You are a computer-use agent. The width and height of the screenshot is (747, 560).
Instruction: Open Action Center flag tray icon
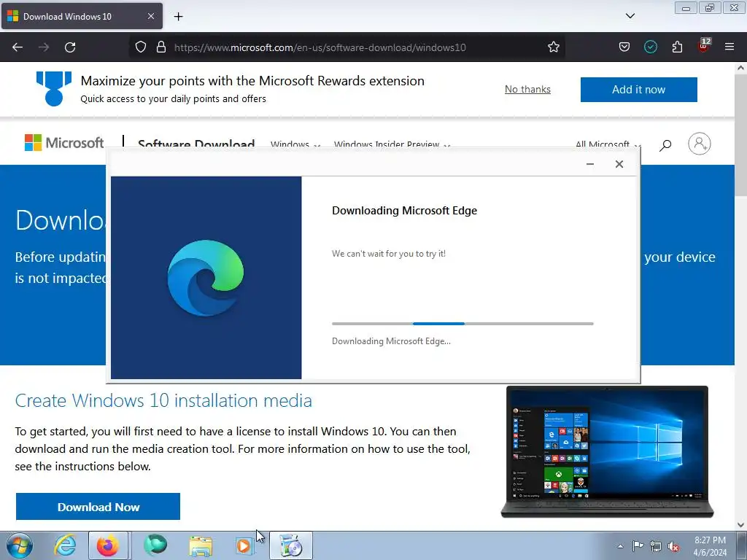click(638, 546)
